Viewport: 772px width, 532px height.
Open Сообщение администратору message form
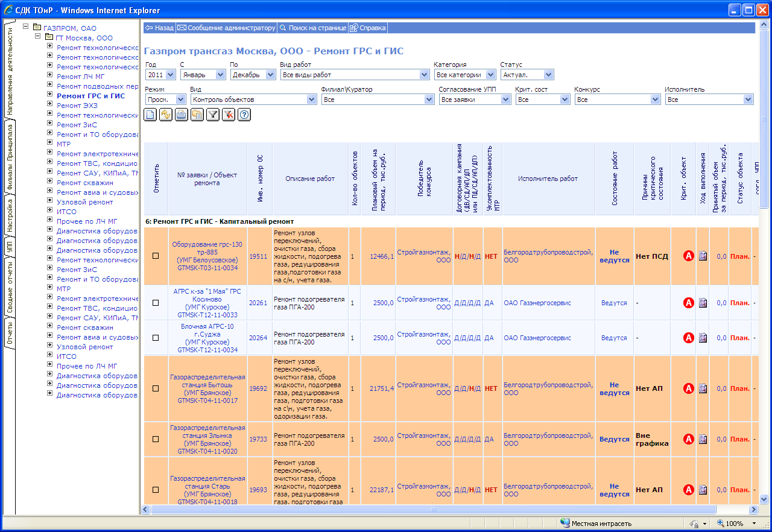coord(226,28)
